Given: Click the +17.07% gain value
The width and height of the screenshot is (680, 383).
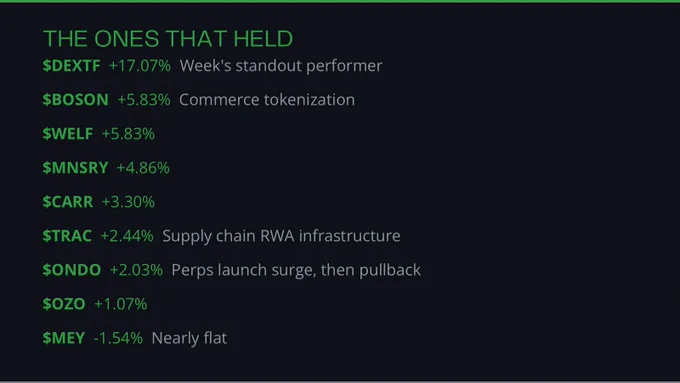Looking at the screenshot, I should (x=140, y=66).
